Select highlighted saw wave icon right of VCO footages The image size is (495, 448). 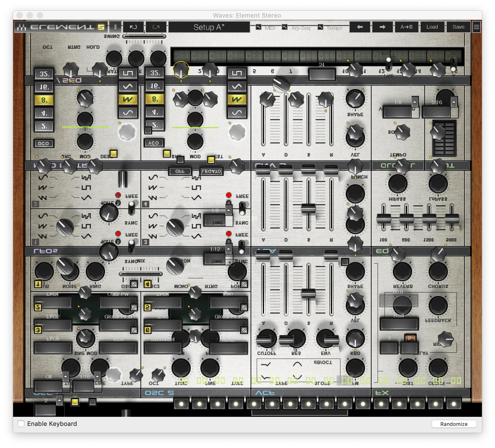[237, 100]
